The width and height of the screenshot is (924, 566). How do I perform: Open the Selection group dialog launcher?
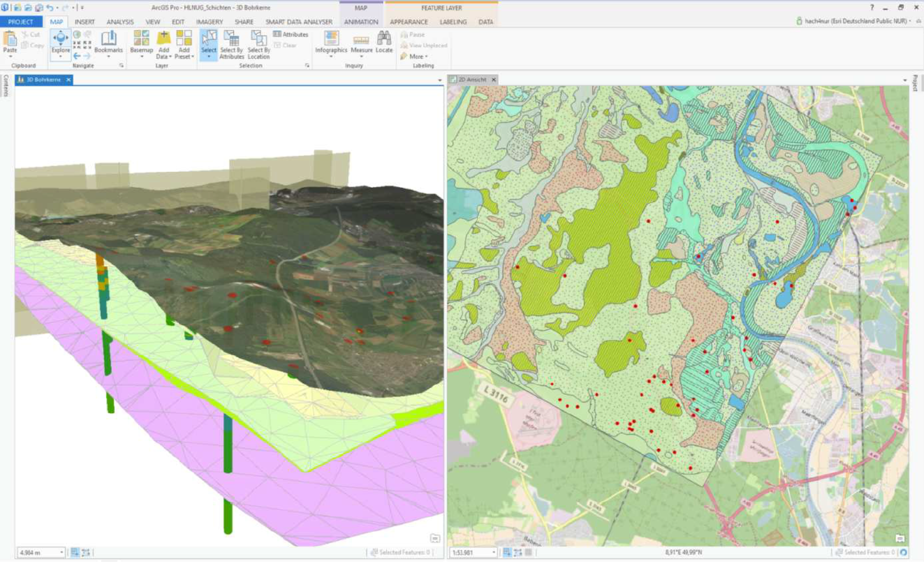coord(307,66)
